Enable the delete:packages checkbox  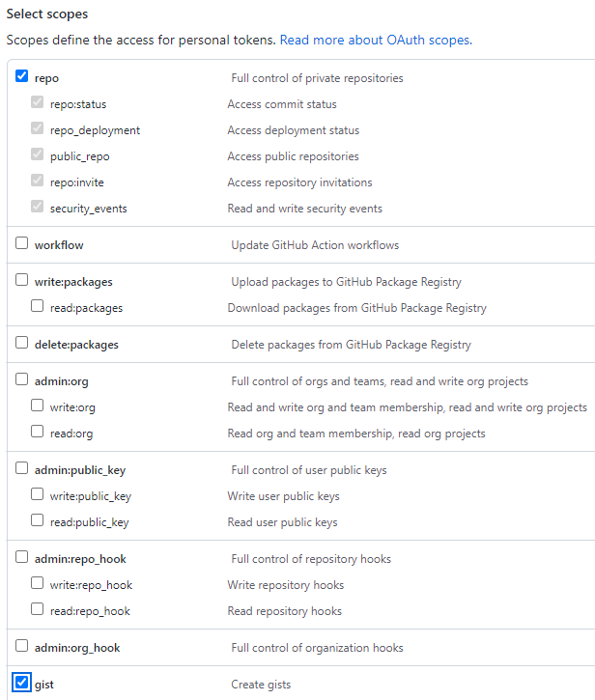[21, 343]
